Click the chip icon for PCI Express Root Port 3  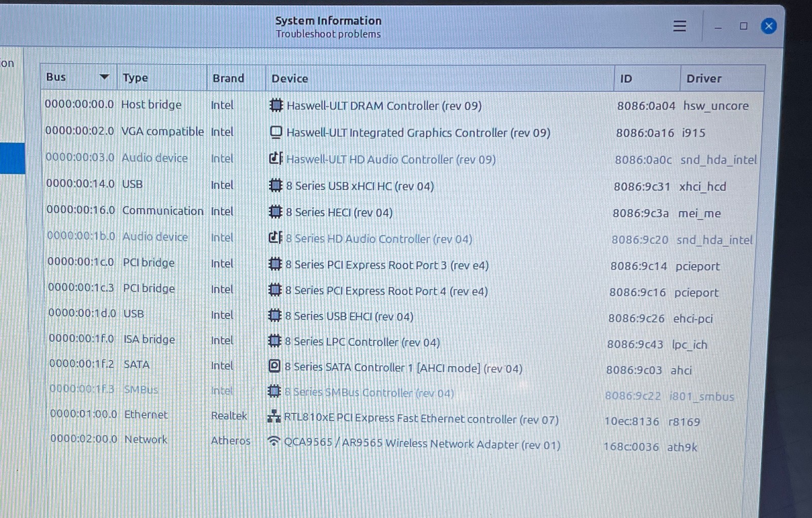tap(275, 264)
